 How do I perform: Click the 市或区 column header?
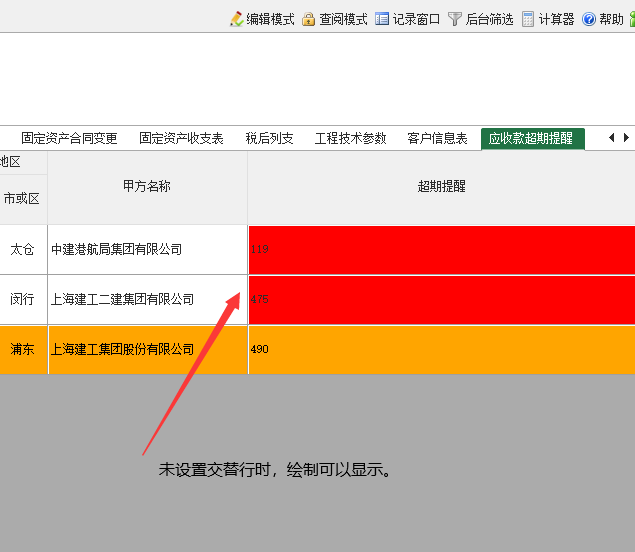point(22,199)
